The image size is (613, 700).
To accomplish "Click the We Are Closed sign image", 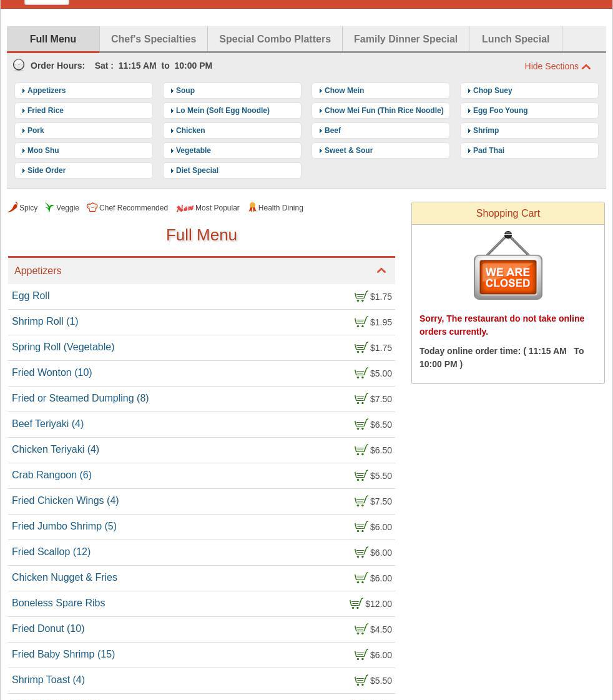I will pos(508,266).
